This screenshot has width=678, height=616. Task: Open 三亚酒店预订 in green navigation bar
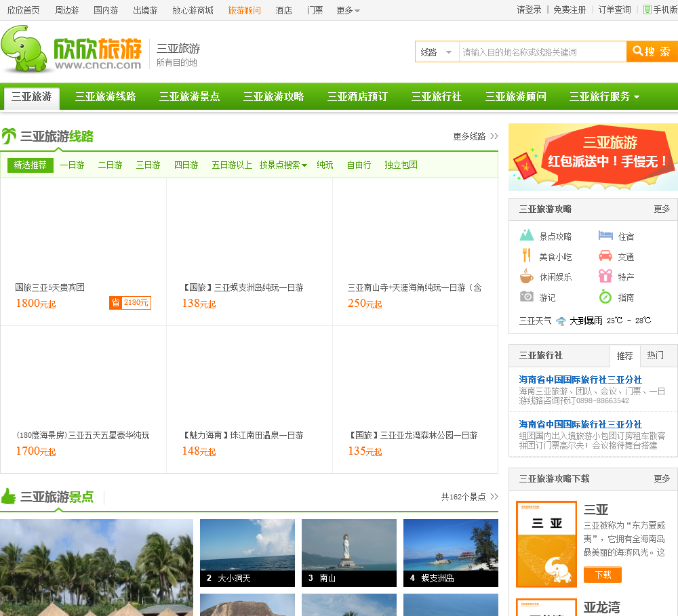(357, 97)
